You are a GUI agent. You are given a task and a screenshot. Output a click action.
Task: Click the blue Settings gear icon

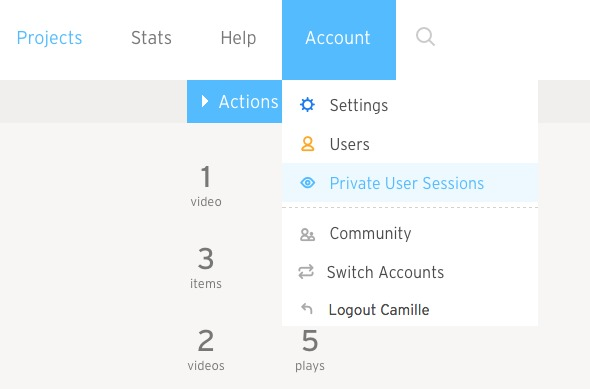click(307, 105)
